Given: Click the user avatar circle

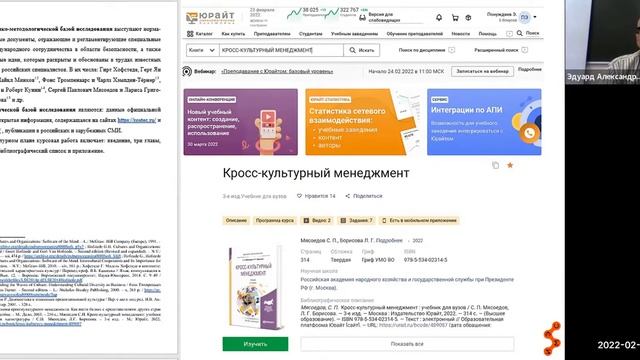Looking at the screenshot, I should pyautogui.click(x=524, y=17).
